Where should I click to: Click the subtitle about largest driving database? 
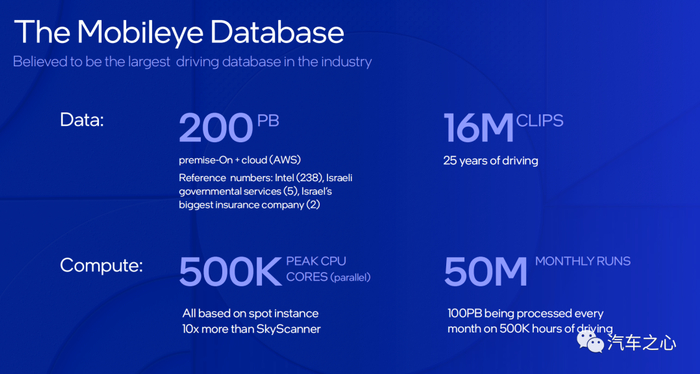(192, 62)
